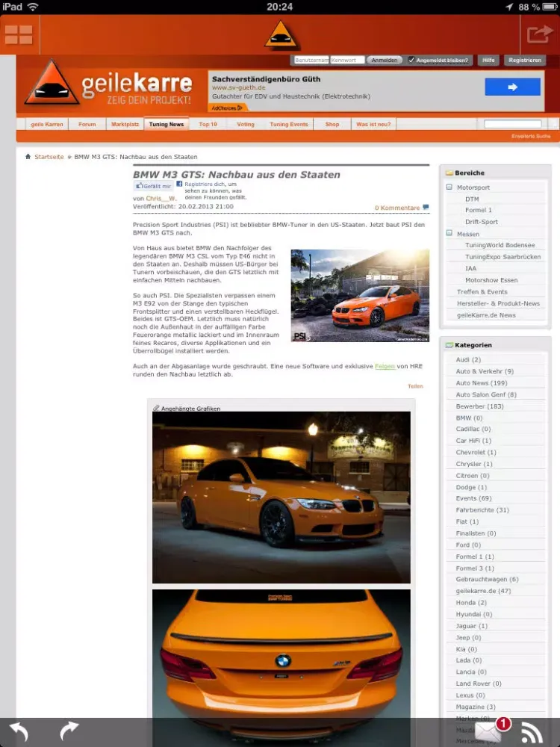This screenshot has width=560, height=747.
Task: Open the night side-view BMW attached image
Action: coord(281,498)
